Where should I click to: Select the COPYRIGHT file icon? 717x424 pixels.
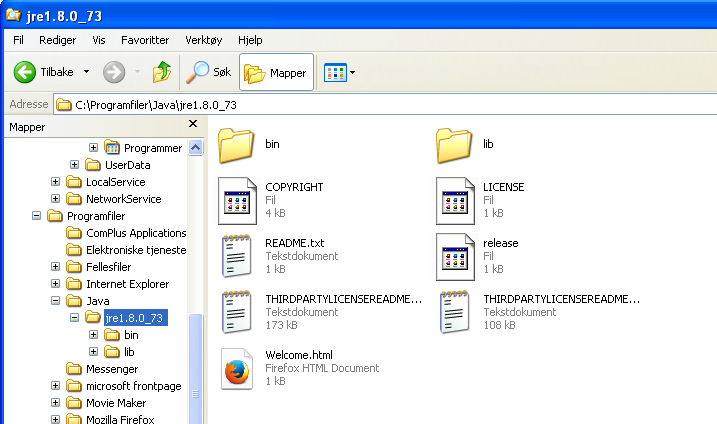coord(237,201)
